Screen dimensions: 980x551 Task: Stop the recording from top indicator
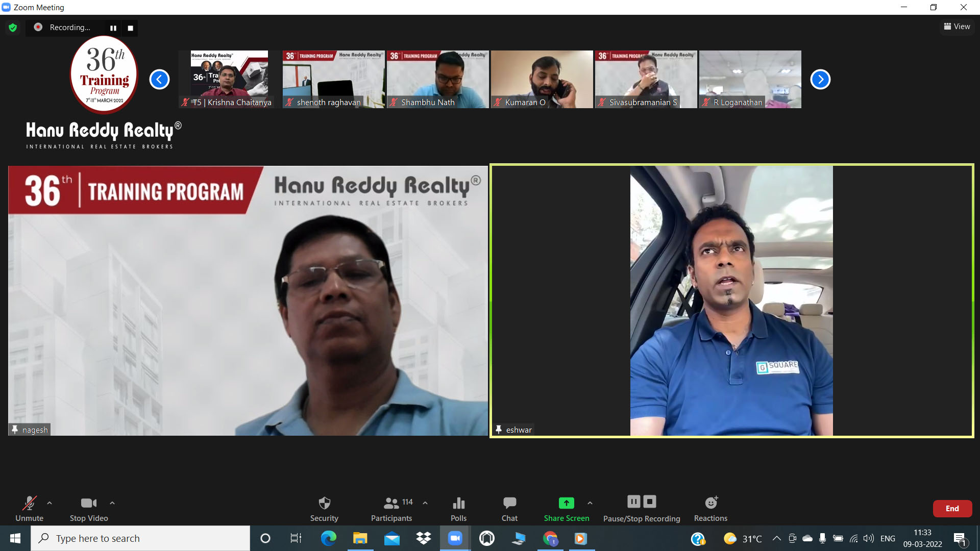(x=130, y=28)
